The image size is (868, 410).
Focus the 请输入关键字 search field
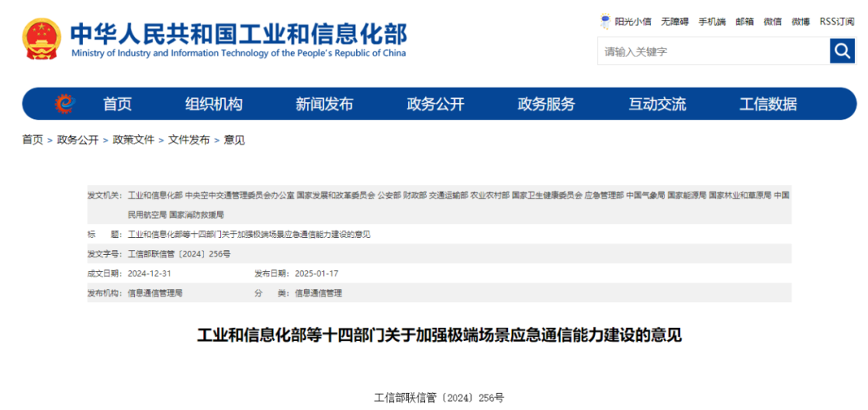tap(713, 51)
